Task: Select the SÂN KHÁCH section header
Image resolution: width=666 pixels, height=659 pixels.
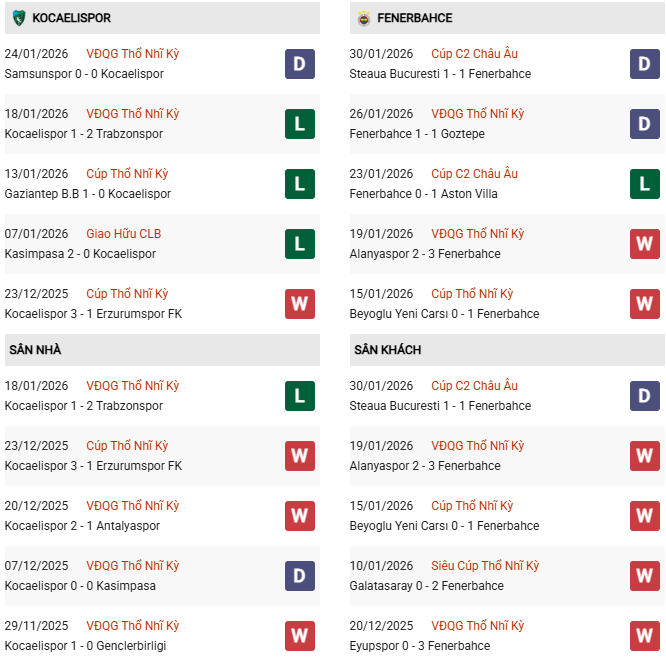Action: tap(387, 350)
